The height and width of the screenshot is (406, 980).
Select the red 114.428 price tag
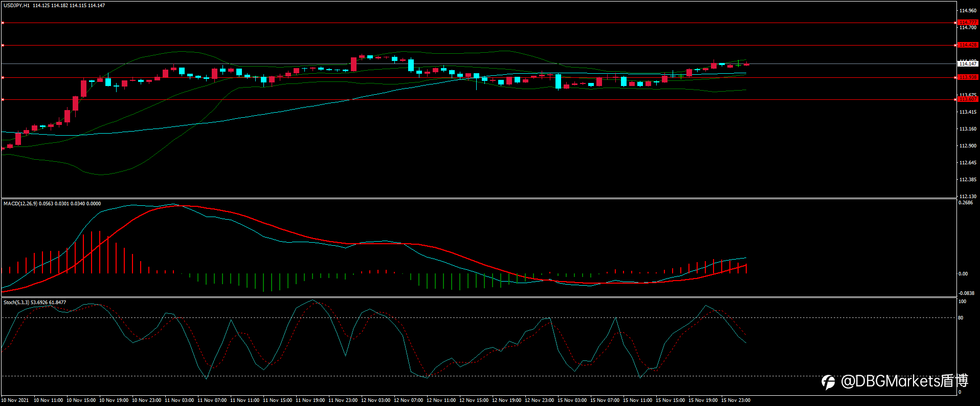coord(968,45)
